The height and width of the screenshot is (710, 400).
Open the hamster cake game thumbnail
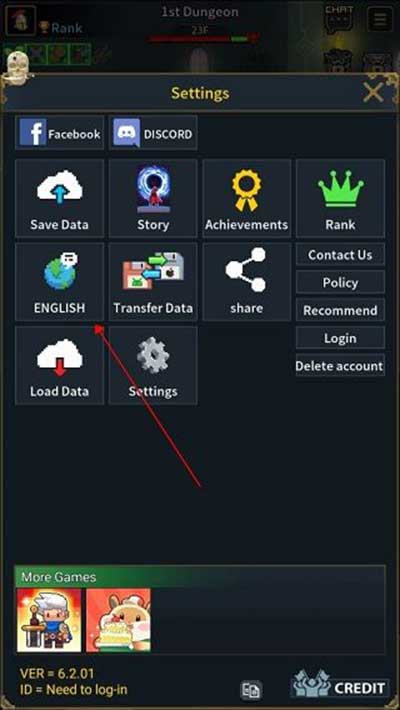118,620
